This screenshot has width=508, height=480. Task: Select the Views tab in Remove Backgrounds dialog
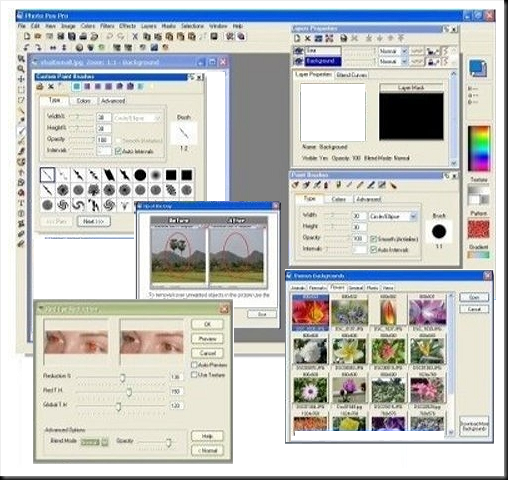coord(387,287)
